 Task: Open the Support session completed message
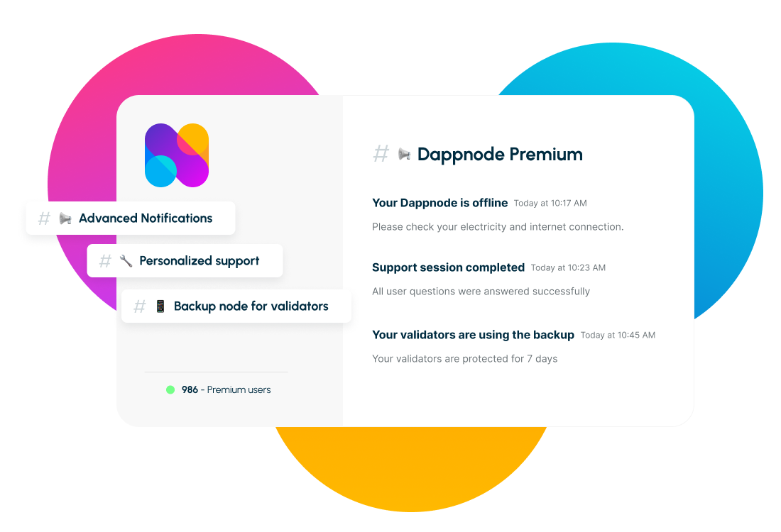click(448, 267)
